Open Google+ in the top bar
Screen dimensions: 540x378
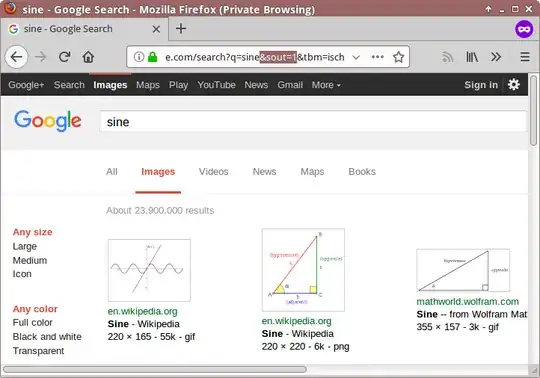click(x=26, y=85)
